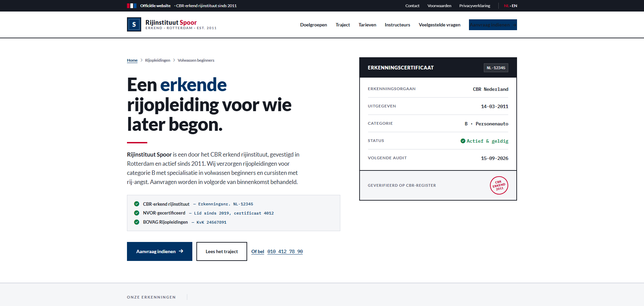The image size is (644, 306).
Task: Click the Lees het traject button
Action: 222,251
